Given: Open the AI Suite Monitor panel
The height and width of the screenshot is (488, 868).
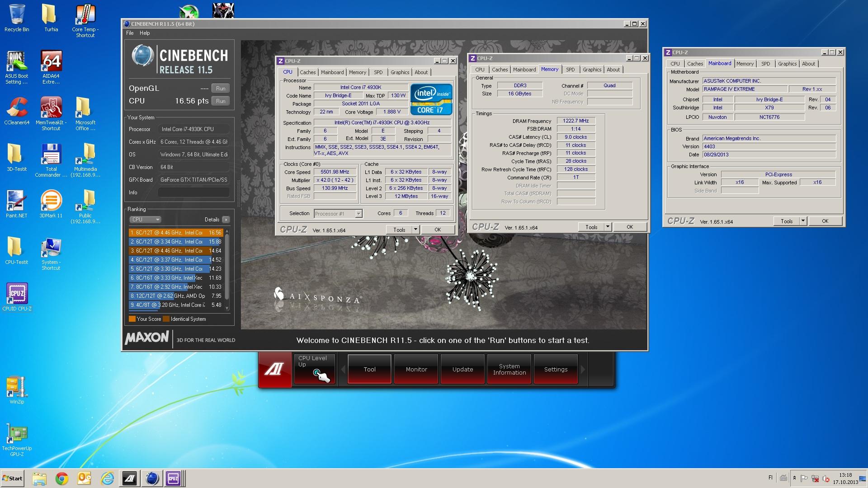Looking at the screenshot, I should pos(416,369).
